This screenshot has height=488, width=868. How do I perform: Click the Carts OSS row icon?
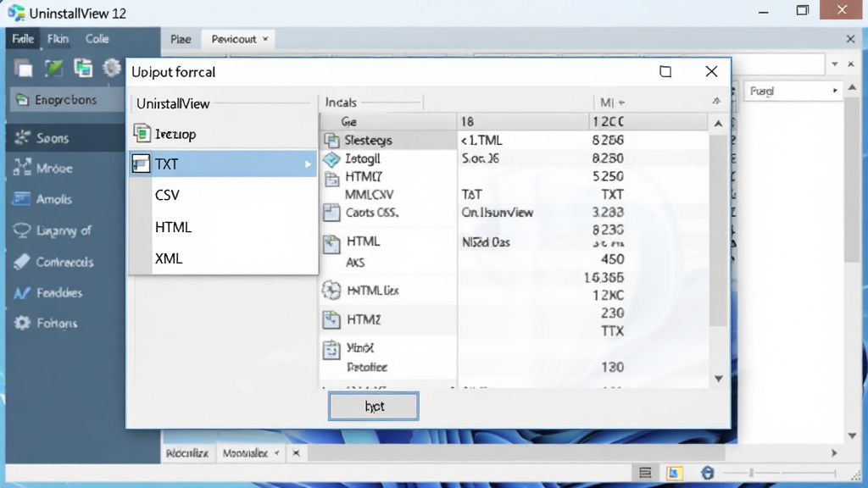331,213
